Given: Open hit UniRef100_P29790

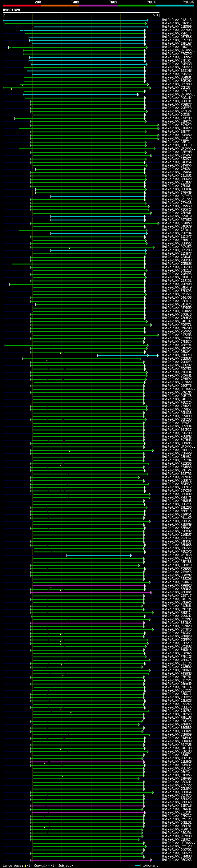Looking at the screenshot, I should tap(177, 40).
